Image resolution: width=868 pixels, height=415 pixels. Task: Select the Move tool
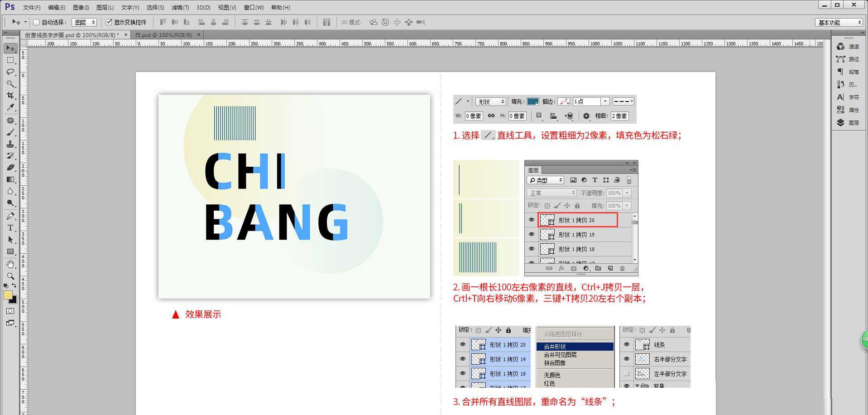pyautogui.click(x=10, y=48)
